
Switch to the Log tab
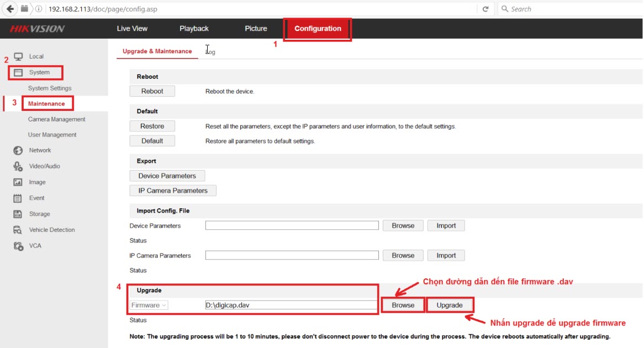coord(210,51)
